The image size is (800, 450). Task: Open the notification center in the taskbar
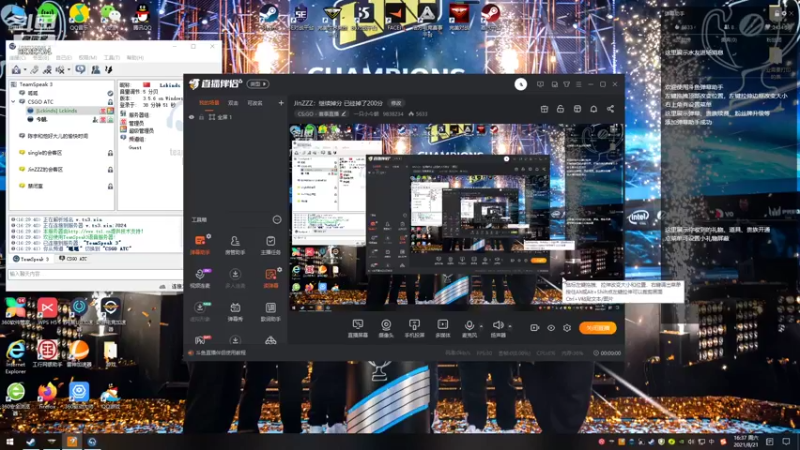pos(786,442)
